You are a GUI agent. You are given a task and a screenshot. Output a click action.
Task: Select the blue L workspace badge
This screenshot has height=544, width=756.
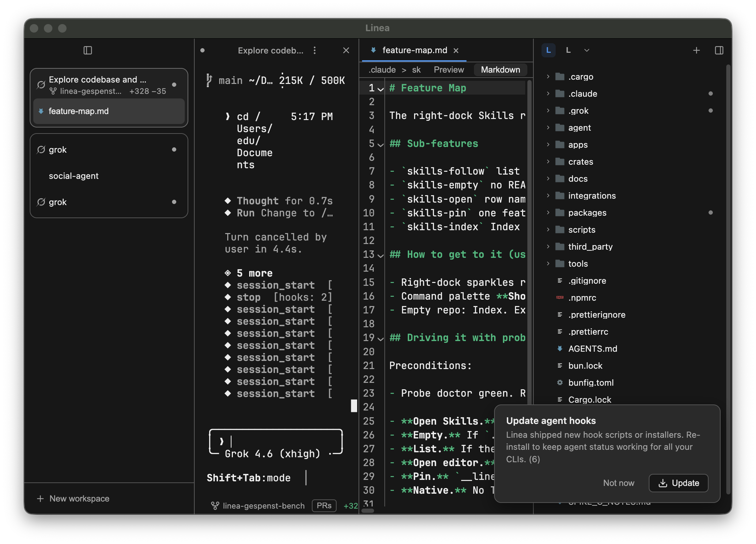[x=548, y=50]
